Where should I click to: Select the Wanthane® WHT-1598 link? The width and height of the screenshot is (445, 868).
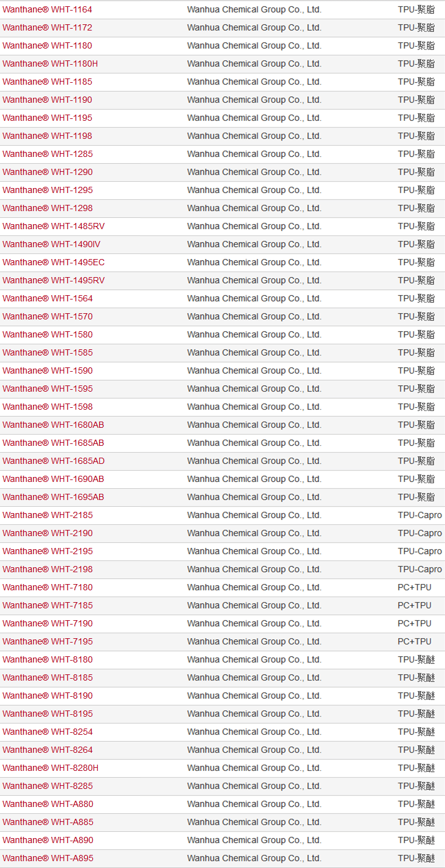(47, 407)
